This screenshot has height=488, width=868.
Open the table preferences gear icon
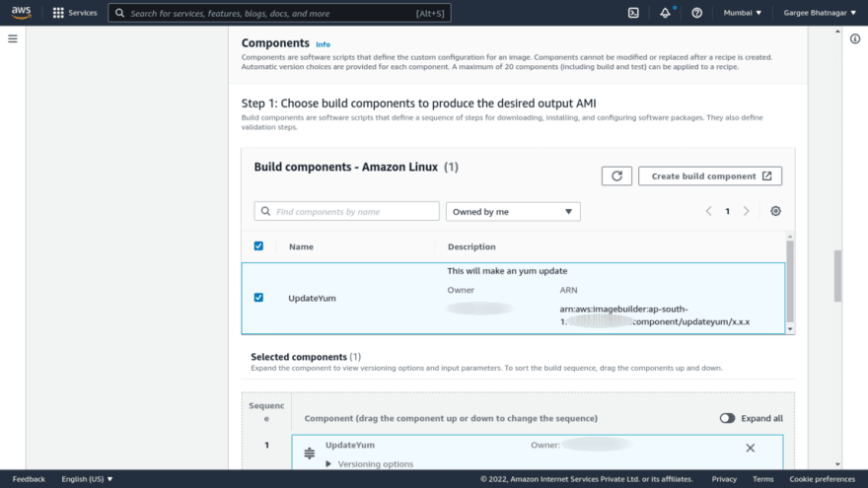(x=775, y=211)
